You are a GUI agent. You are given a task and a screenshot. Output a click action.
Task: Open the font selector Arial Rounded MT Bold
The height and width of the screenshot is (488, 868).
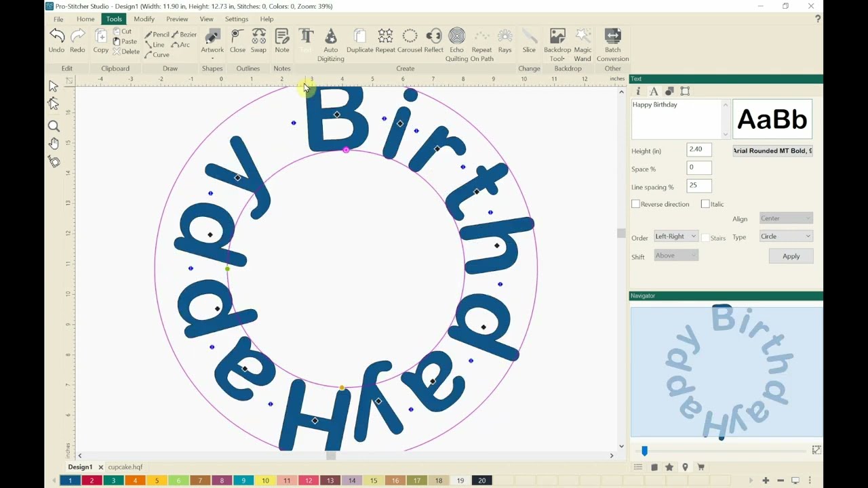coord(772,150)
